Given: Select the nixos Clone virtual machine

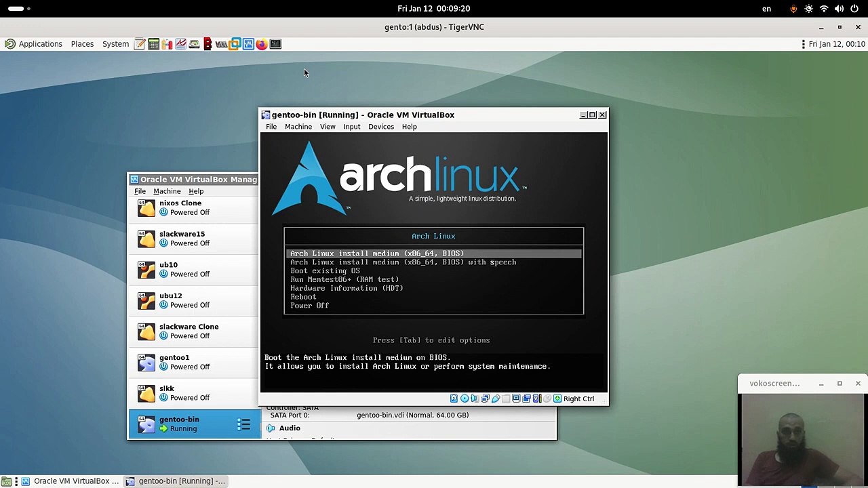Looking at the screenshot, I should 194,208.
